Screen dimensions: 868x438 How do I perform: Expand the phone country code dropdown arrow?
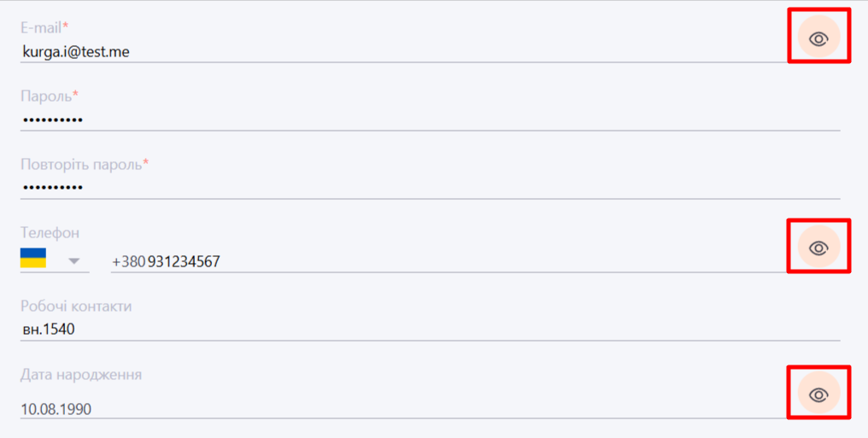(x=74, y=261)
